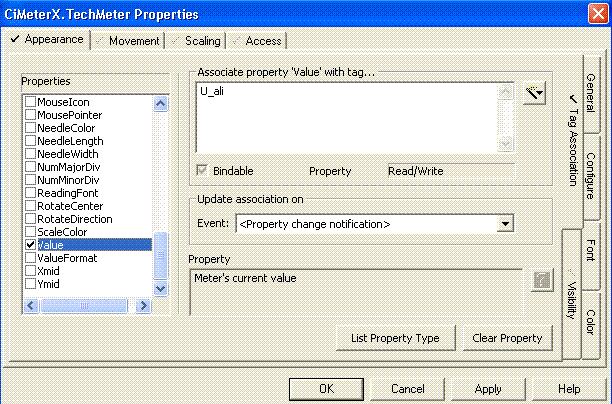This screenshot has width=612, height=404.
Task: Open the Scaling tab
Action: [196, 41]
